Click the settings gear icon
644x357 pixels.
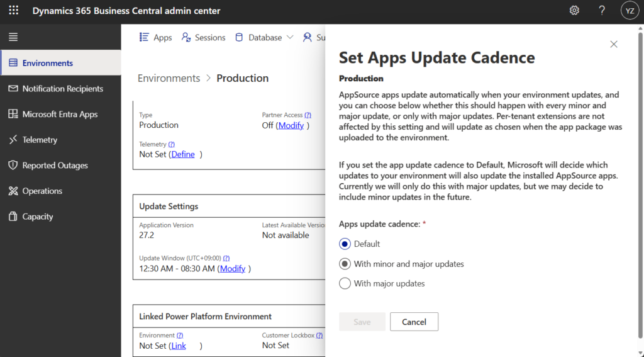pos(574,11)
